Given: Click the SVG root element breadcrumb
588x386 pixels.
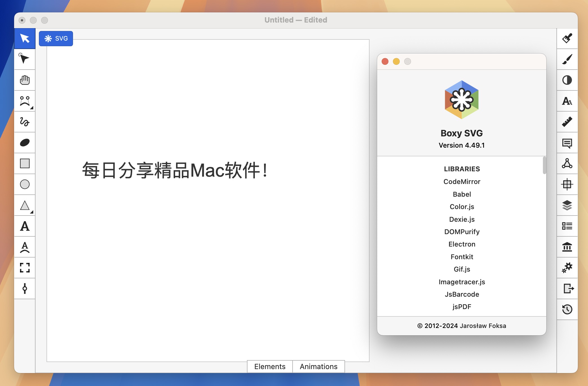Looking at the screenshot, I should [56, 39].
